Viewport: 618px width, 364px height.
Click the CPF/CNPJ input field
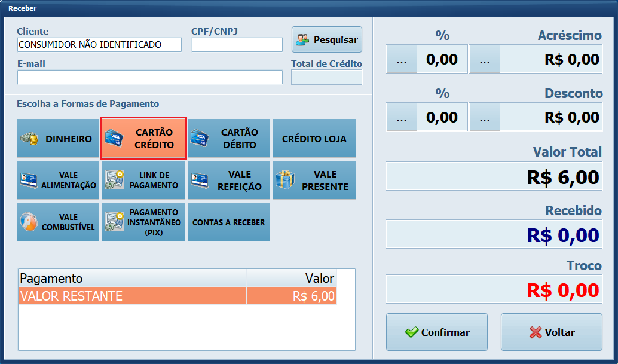pos(237,45)
